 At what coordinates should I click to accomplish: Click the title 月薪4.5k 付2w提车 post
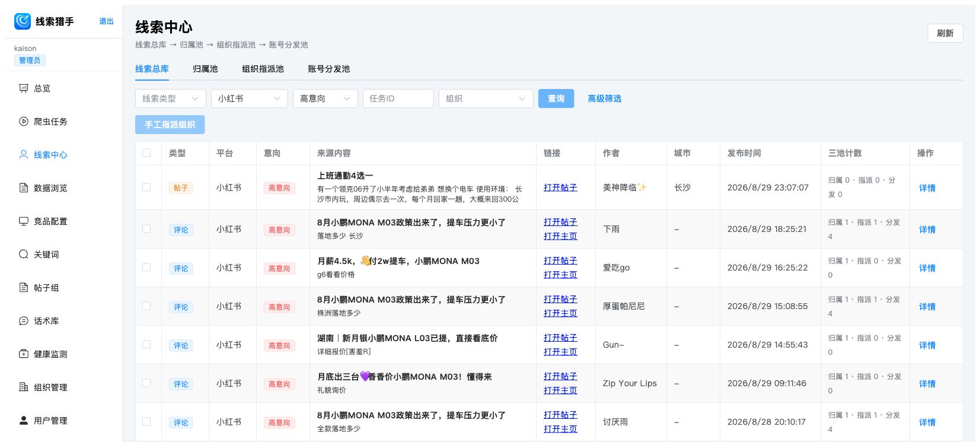(398, 261)
